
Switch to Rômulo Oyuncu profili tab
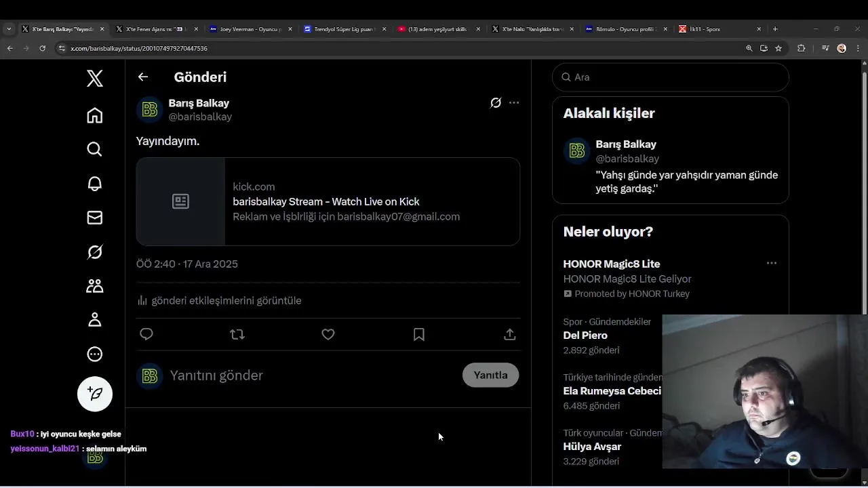coord(625,29)
